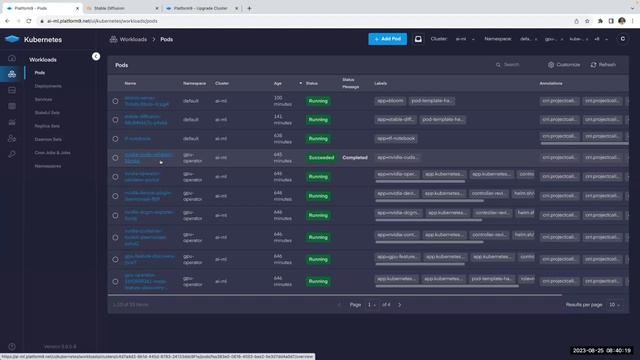Image resolution: width=640 pixels, height=360 pixels.
Task: Open the terminal console icon beside Add Pod
Action: tap(418, 39)
